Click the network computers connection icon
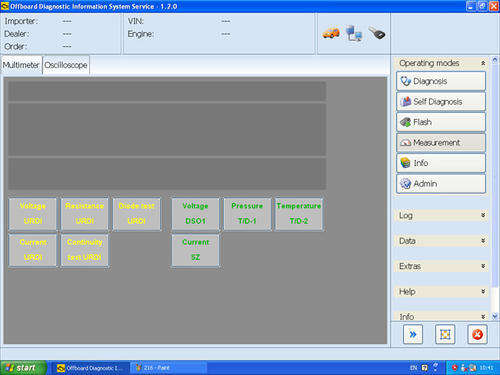The width and height of the screenshot is (500, 375). (354, 33)
